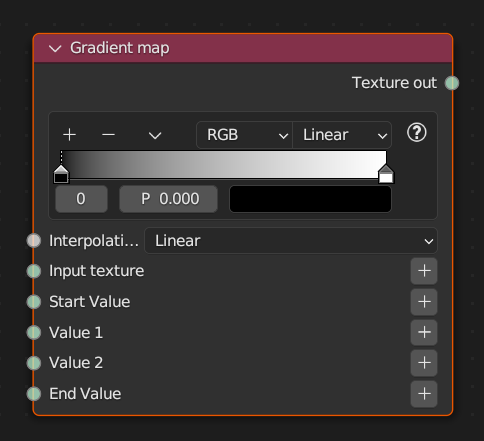This screenshot has width=484, height=441.
Task: Click the Value 1 socket
Action: 34,333
